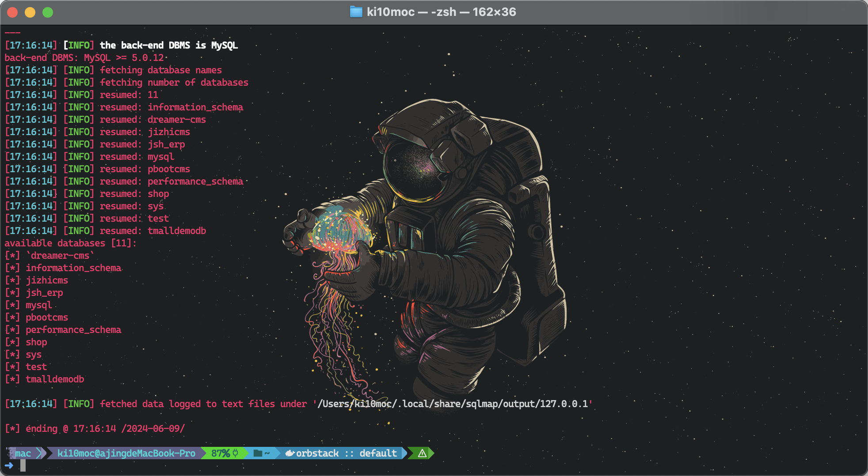This screenshot has height=476, width=868.
Task: Click 'fetching database names' log line
Action: [x=161, y=70]
